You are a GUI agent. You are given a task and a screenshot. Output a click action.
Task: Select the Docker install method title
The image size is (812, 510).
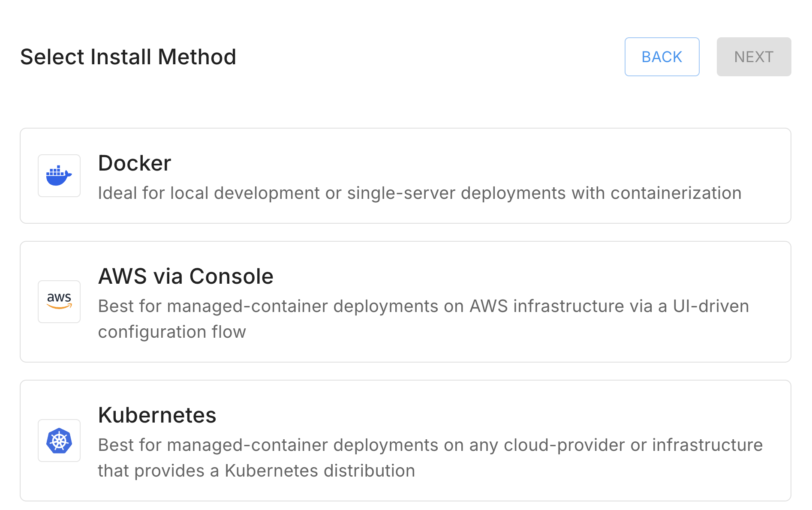pyautogui.click(x=135, y=163)
